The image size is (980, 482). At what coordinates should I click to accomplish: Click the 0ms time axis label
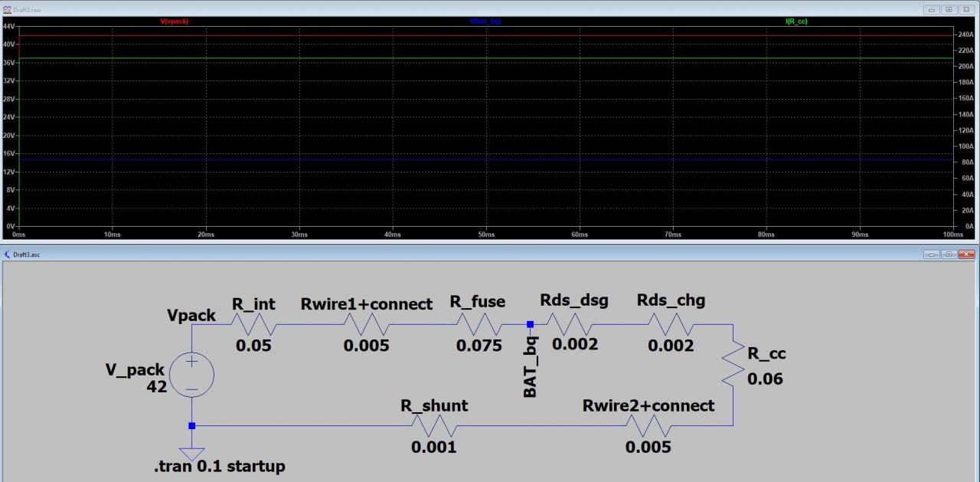[x=19, y=234]
